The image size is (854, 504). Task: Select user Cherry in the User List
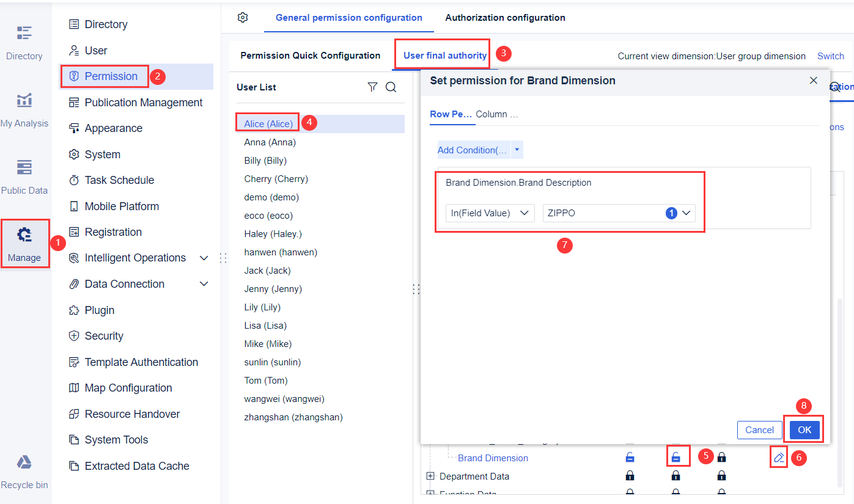coord(276,178)
